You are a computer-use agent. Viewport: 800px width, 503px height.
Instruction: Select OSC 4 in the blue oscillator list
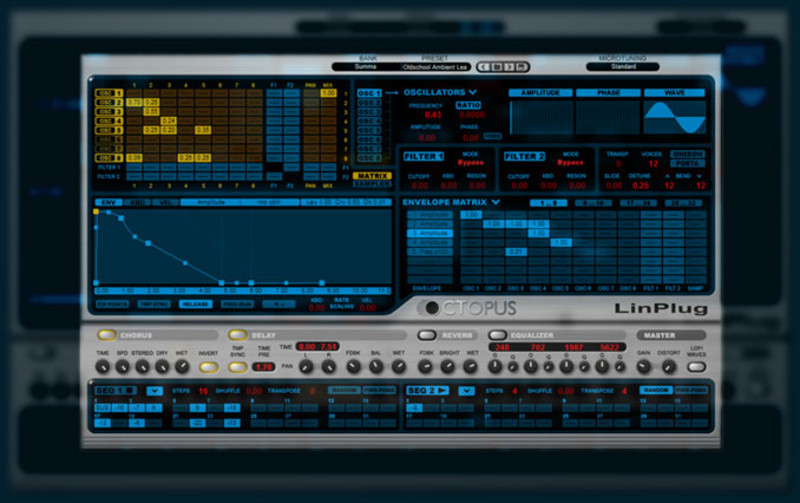pos(369,121)
